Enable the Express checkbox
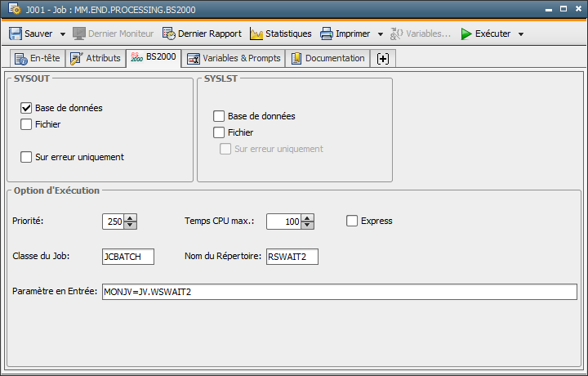The image size is (588, 376). coord(352,221)
